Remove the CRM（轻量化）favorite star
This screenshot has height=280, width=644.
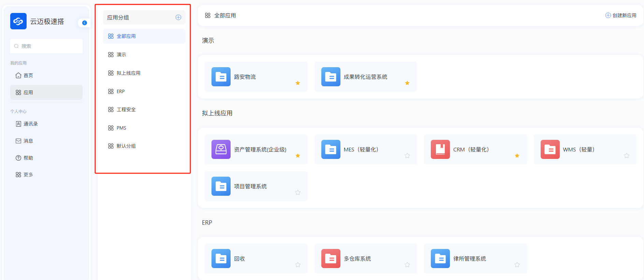coord(517,156)
